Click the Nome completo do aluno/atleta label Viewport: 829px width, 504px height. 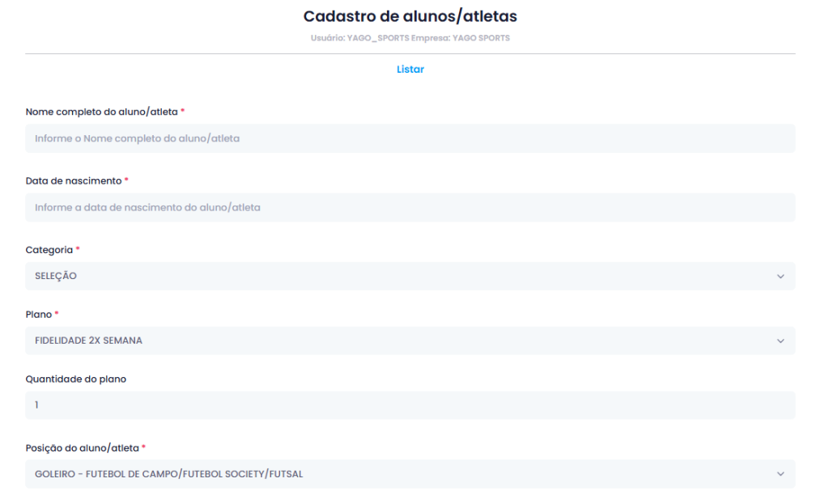(101, 112)
